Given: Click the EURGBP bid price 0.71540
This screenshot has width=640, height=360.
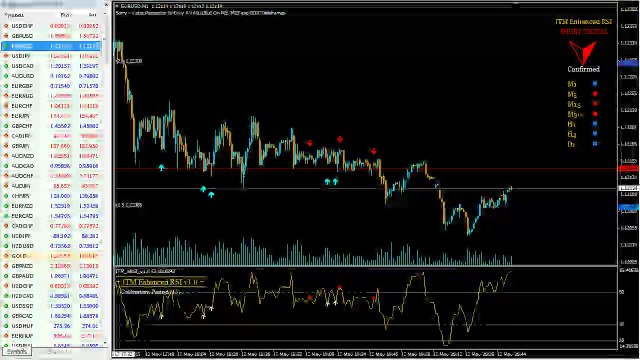Looking at the screenshot, I should tap(60, 86).
